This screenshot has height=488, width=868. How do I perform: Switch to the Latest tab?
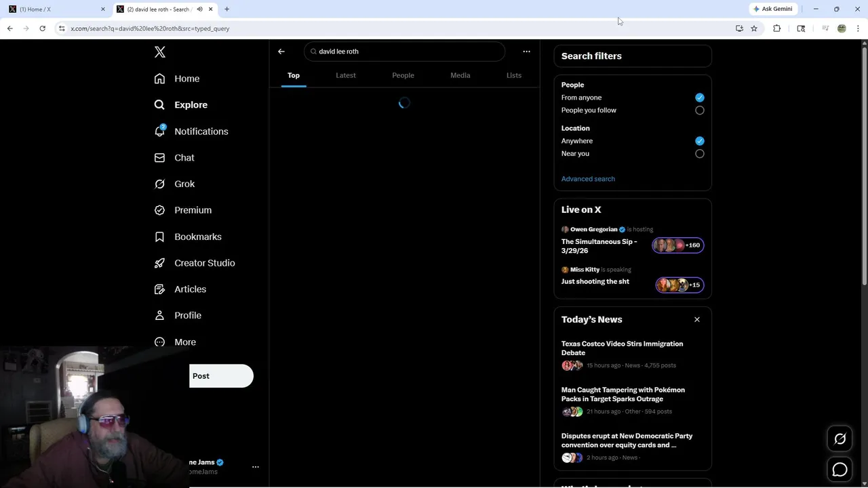coord(346,75)
